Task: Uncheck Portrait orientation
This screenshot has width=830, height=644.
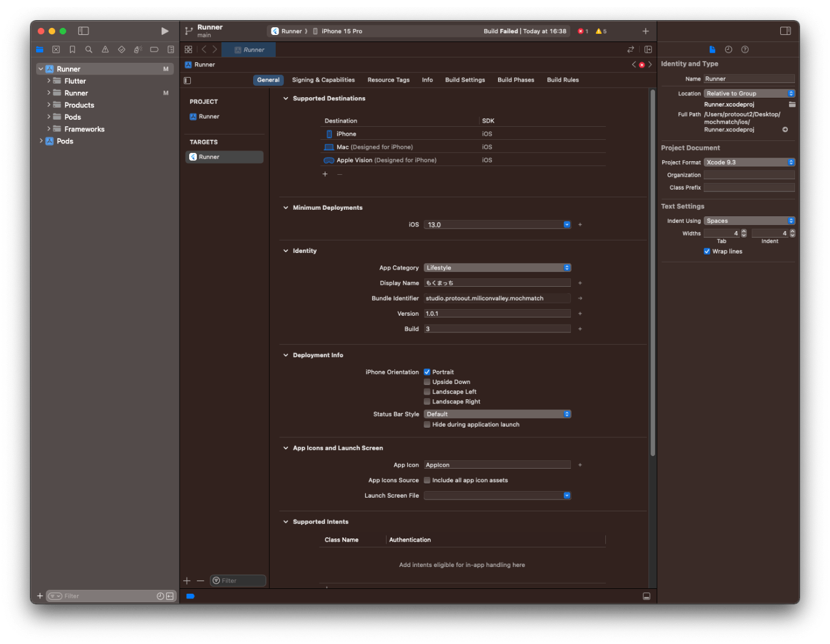Action: pos(427,372)
